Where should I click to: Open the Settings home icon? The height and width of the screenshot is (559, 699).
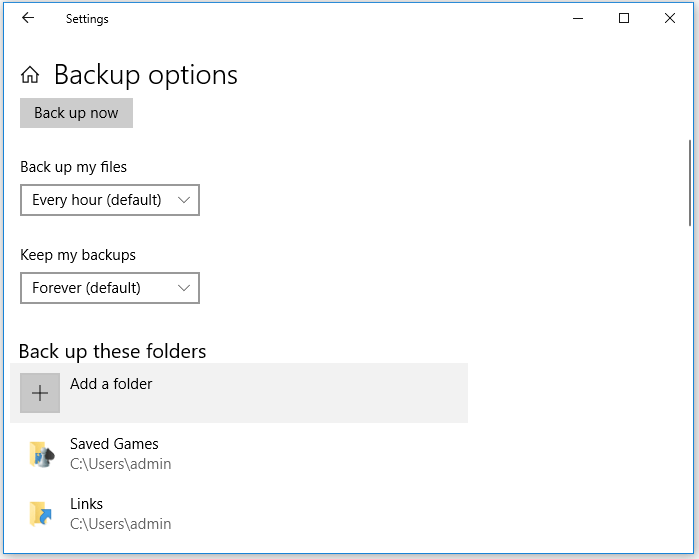30,74
